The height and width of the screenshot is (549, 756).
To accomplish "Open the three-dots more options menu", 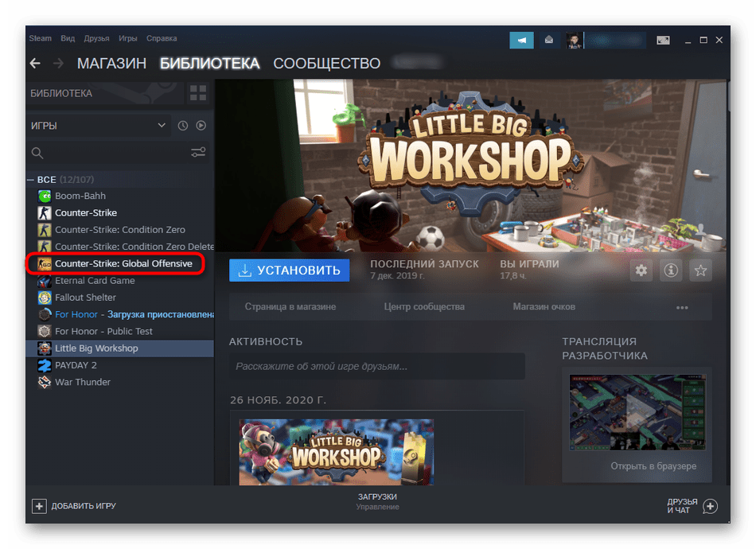I will (x=682, y=307).
